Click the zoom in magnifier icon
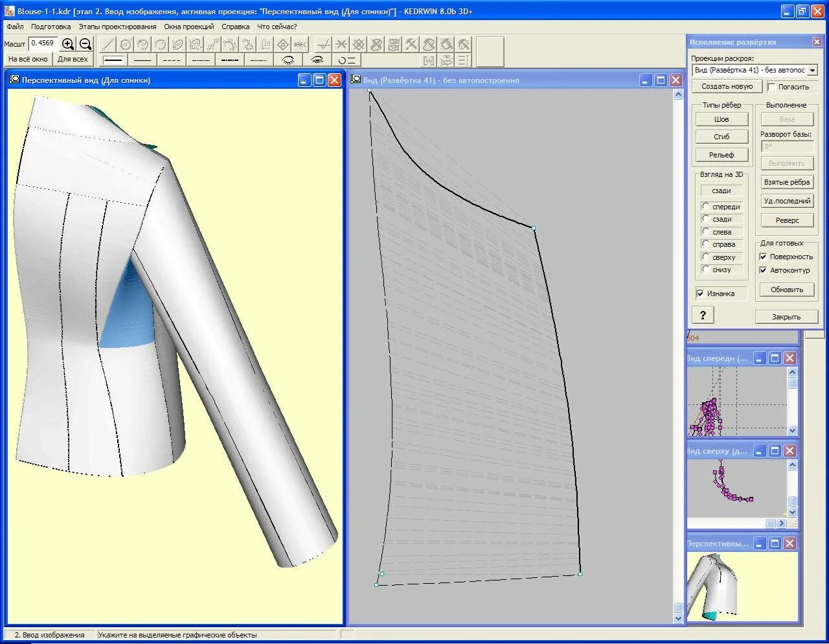 pyautogui.click(x=68, y=44)
